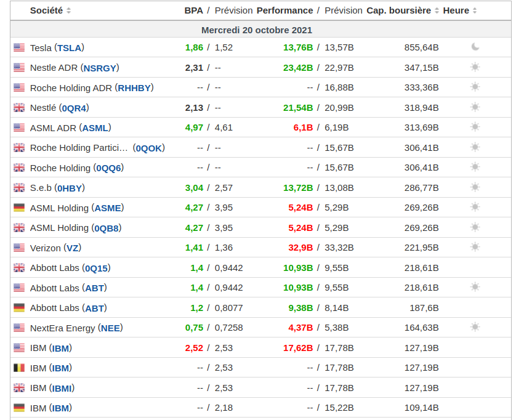Select NextEra Energy company name
This screenshot has height=420, width=516.
pyautogui.click(x=63, y=328)
